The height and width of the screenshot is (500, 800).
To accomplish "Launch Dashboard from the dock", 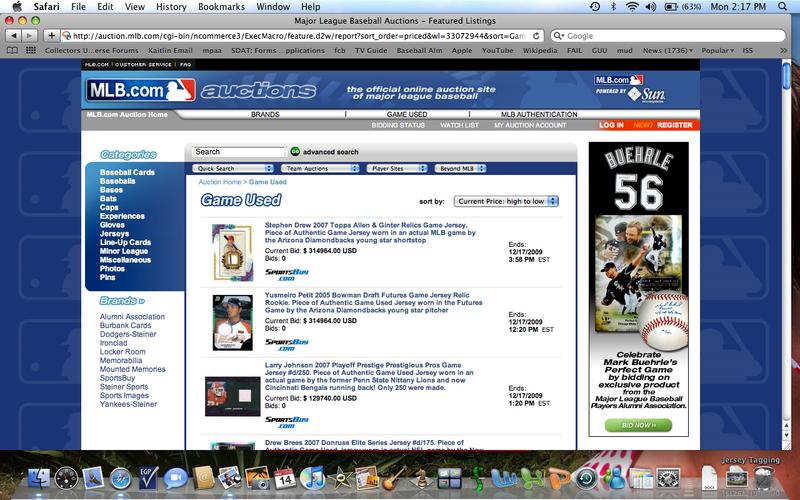I will click(66, 479).
